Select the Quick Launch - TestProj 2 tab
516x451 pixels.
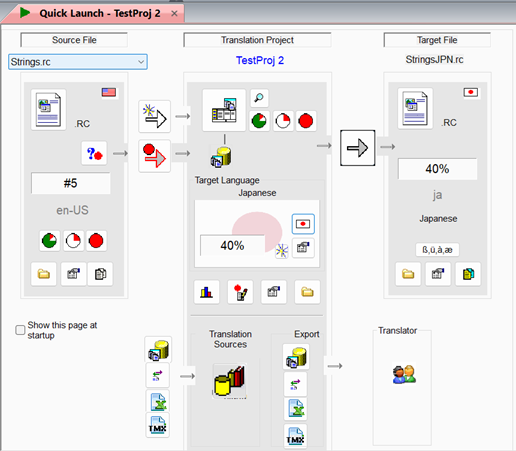tap(99, 13)
